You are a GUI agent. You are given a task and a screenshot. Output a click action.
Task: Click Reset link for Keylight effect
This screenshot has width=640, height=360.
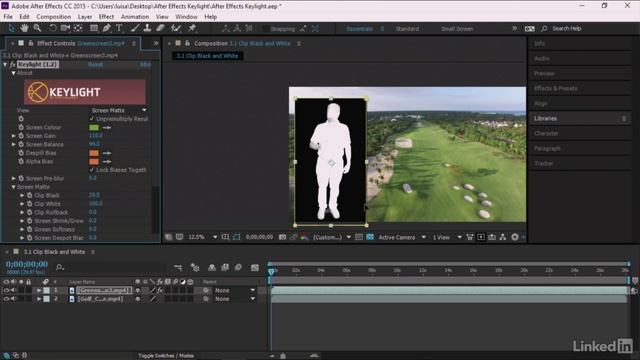[x=95, y=64]
